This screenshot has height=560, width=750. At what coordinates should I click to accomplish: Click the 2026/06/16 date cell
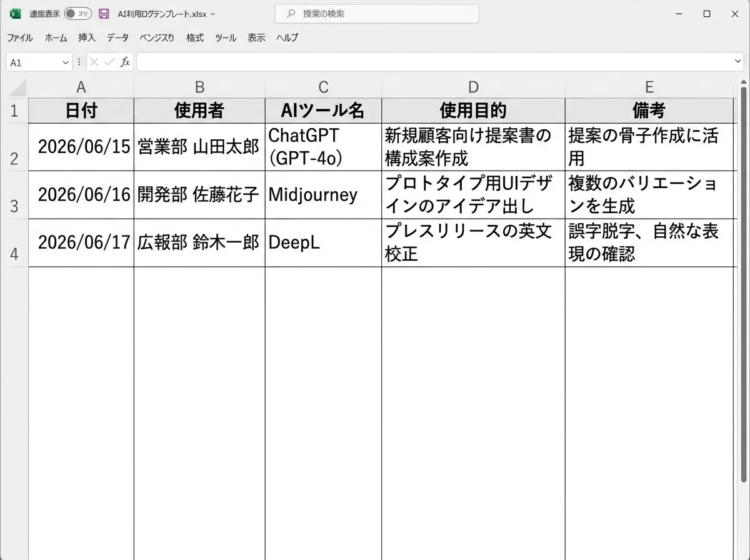(81, 195)
